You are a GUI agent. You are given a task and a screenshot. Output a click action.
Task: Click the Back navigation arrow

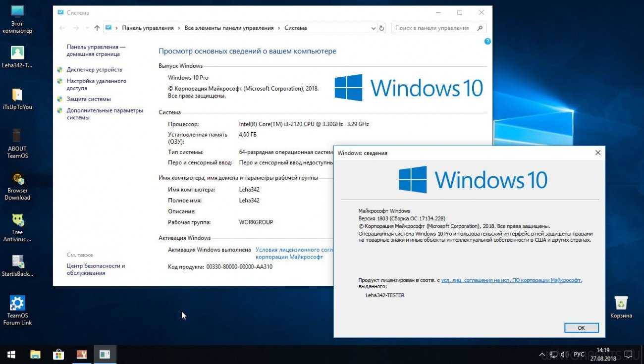[x=62, y=28]
